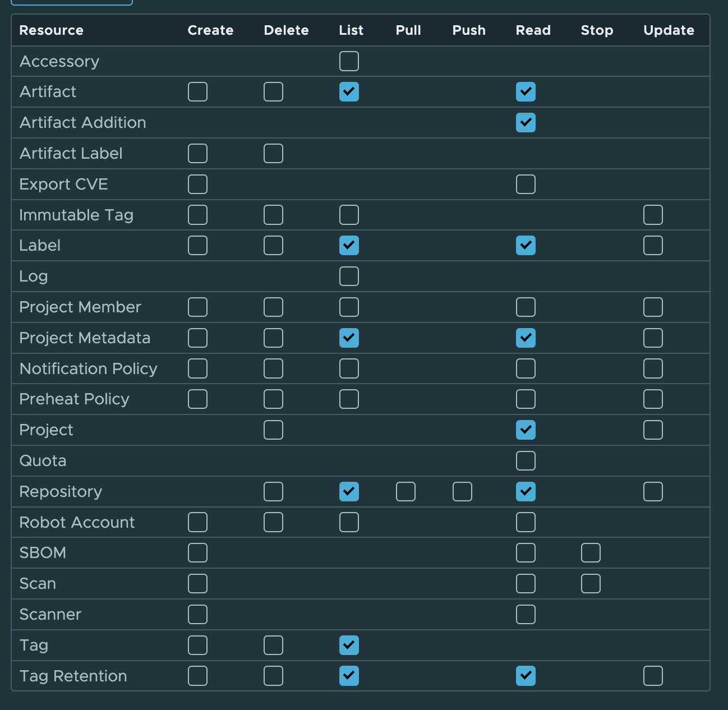Uncheck Tag Retention List permission
This screenshot has height=710, width=728.
pos(349,676)
